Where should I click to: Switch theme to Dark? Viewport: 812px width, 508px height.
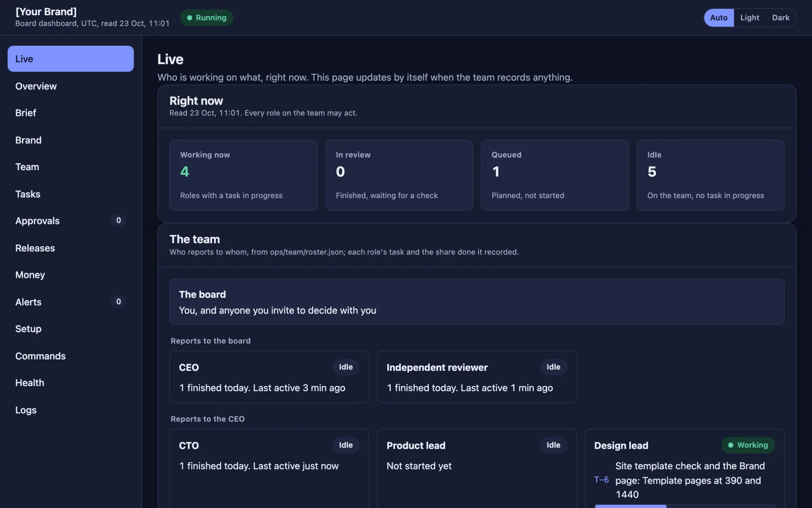click(x=781, y=18)
